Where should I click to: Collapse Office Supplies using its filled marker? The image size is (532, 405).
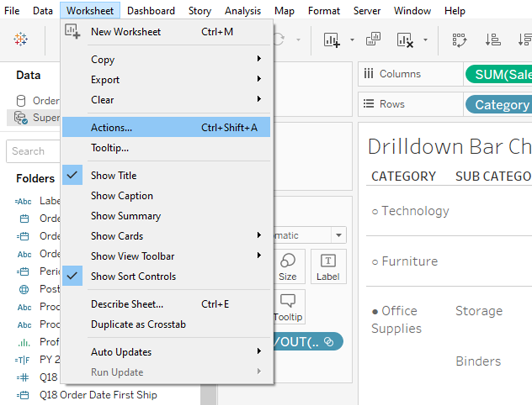(375, 312)
